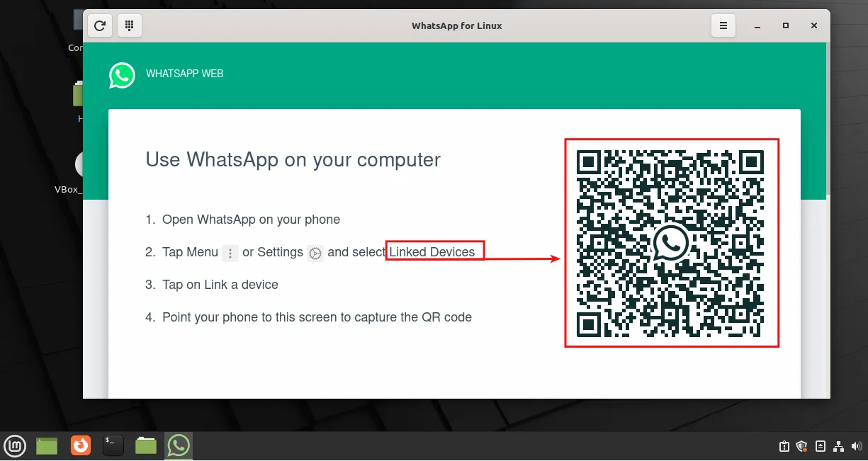Screen dimensions: 868x461
Task: Click the notes tray icon
Action: [821, 446]
